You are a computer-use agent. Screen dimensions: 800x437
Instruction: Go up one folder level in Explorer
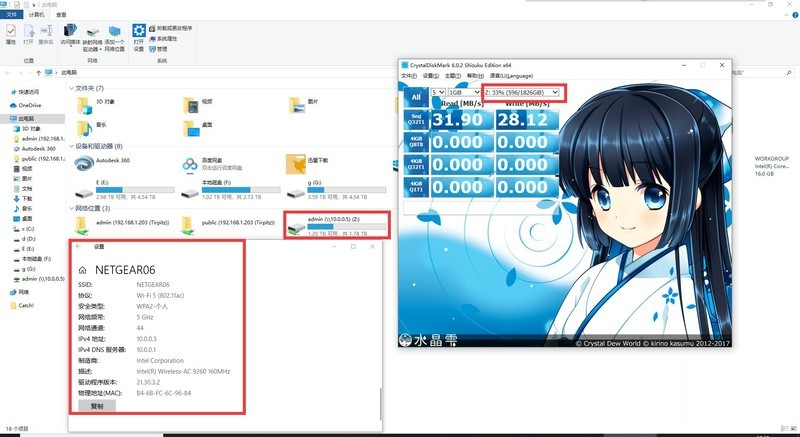tap(38, 73)
